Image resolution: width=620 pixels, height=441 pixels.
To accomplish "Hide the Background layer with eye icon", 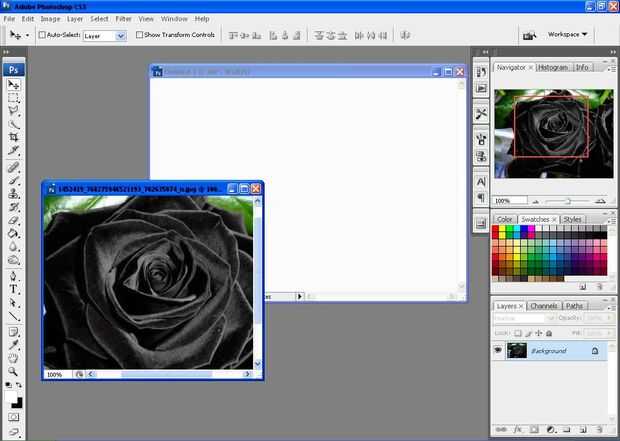I will (x=498, y=350).
